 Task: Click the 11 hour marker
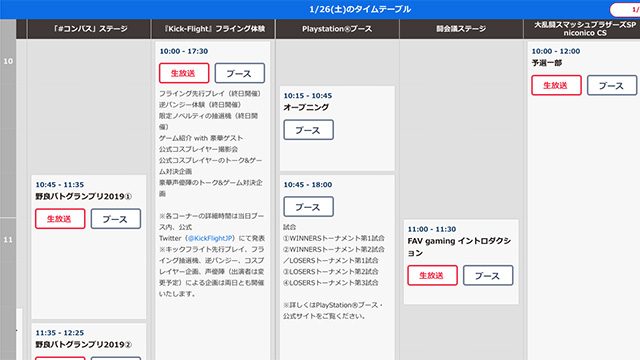tap(8, 240)
